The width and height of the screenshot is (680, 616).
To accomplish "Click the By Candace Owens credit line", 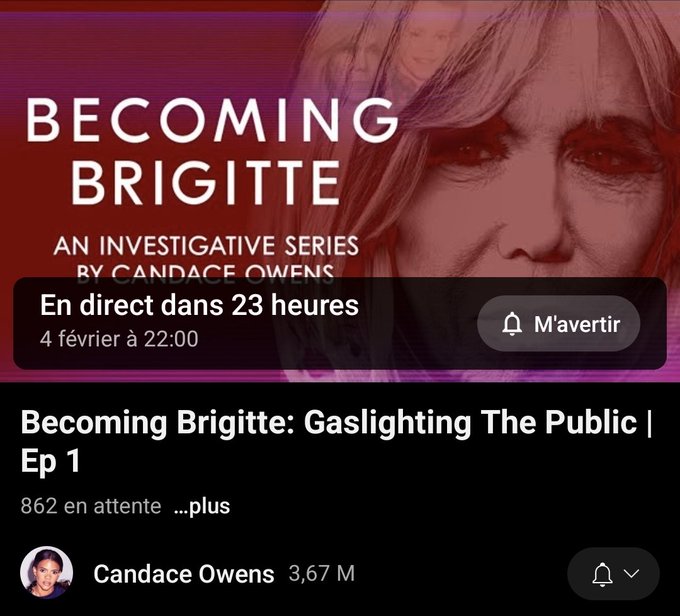I will coord(206,270).
